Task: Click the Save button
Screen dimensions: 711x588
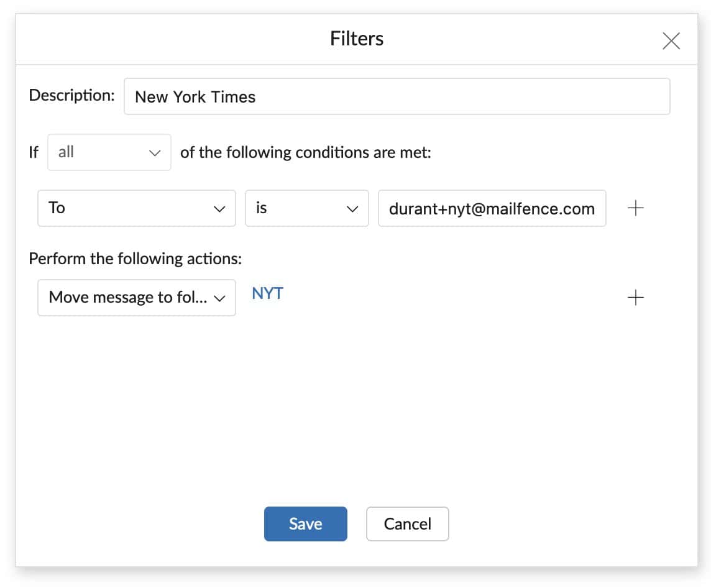Action: [305, 524]
